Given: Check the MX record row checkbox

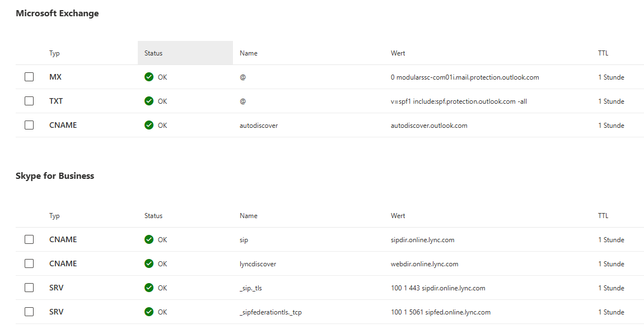Looking at the screenshot, I should (x=29, y=77).
